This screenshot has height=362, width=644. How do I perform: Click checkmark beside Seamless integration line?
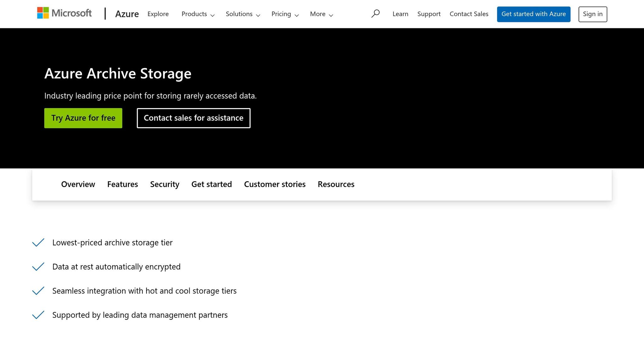[x=38, y=291]
